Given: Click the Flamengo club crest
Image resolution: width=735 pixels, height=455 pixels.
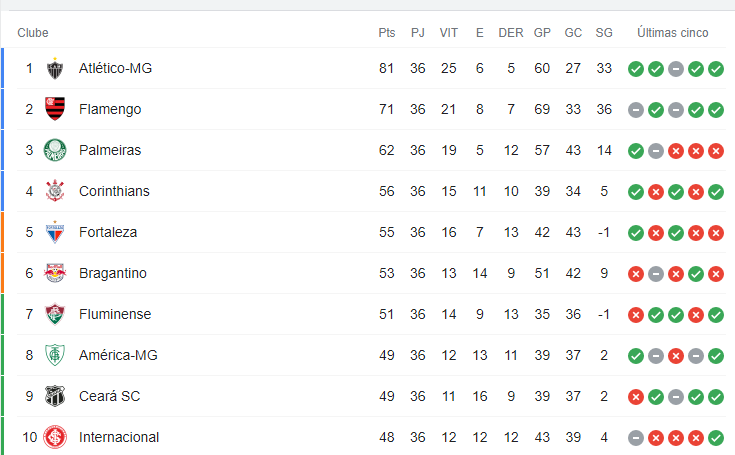Looking at the screenshot, I should 55,109.
